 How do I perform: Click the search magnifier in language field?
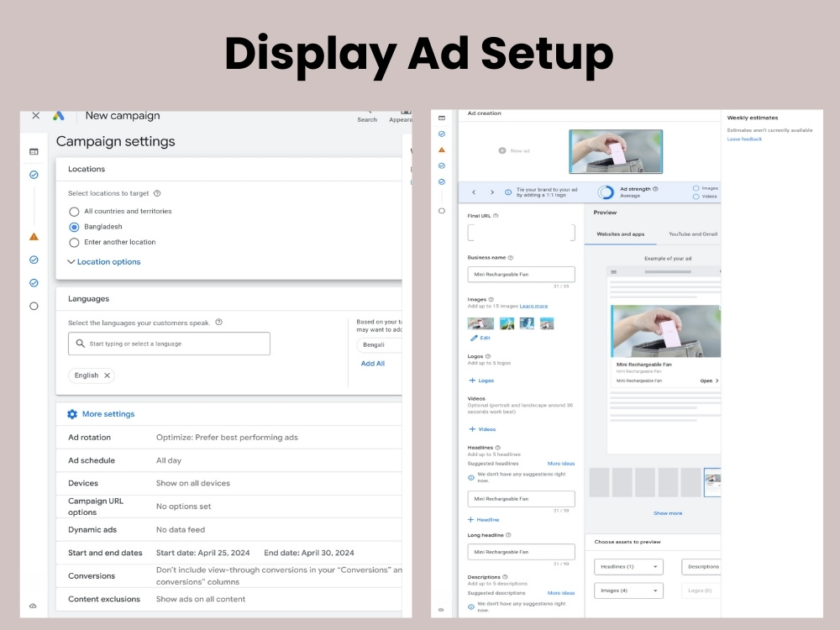pos(81,344)
